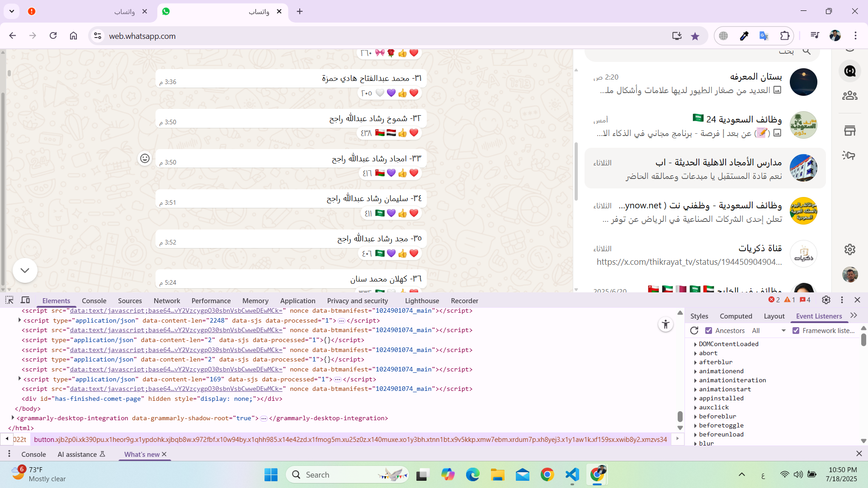Bookmark page with the star icon

(695, 36)
